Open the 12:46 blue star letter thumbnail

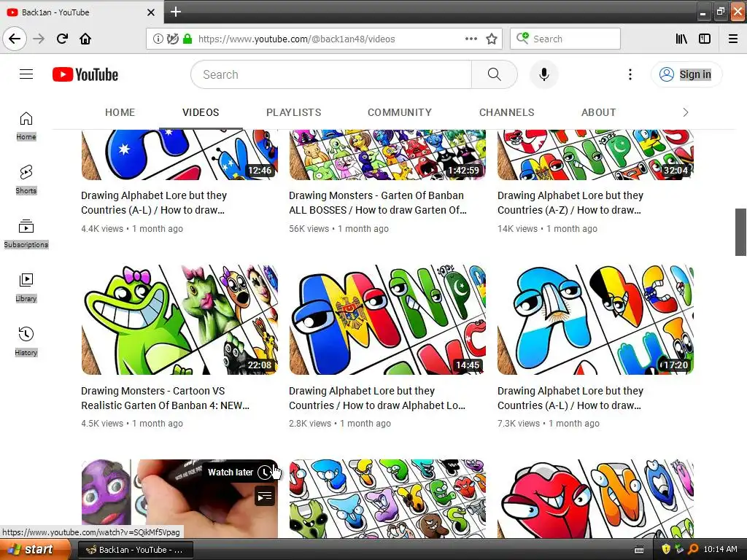(179, 155)
